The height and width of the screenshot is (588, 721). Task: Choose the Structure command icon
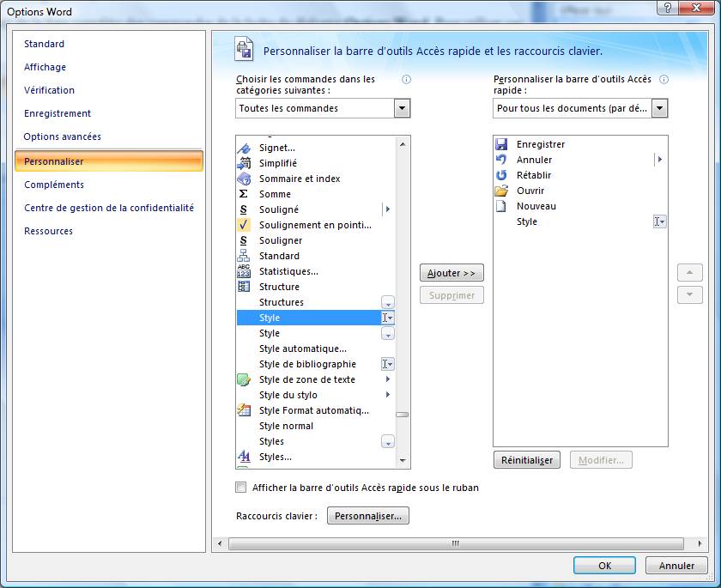tap(244, 287)
